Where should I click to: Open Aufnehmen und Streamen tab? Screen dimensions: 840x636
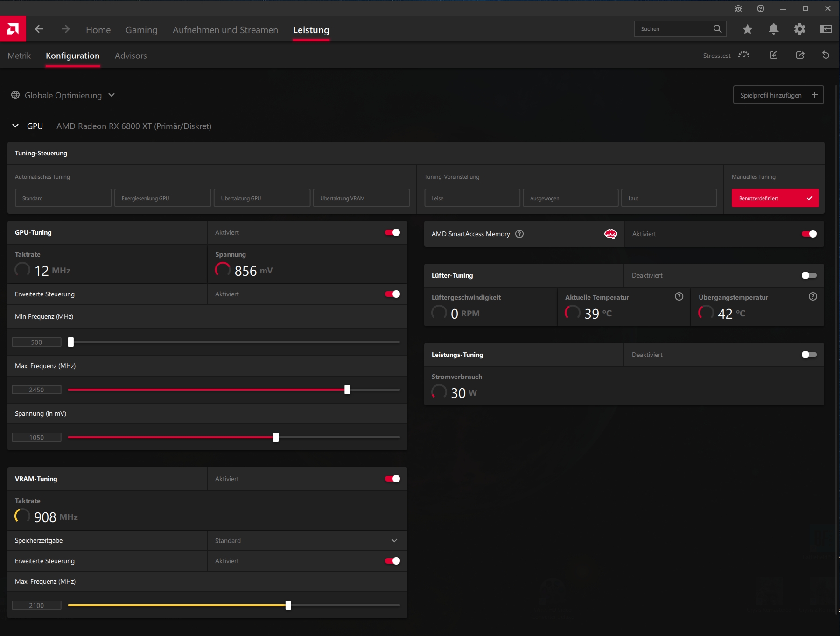click(x=225, y=29)
